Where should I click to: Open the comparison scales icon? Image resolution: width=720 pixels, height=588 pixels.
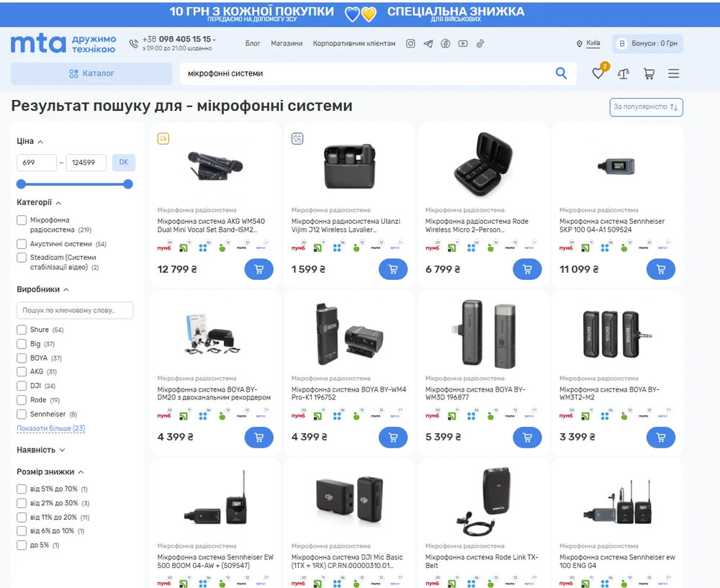pyautogui.click(x=623, y=73)
